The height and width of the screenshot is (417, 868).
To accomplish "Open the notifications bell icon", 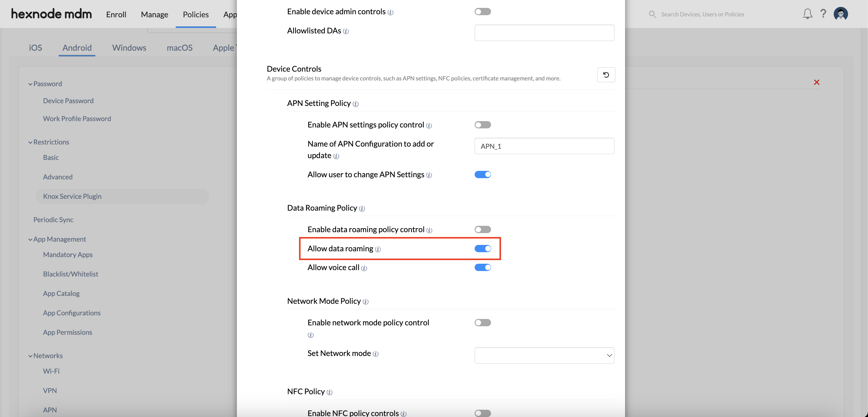I will [x=807, y=14].
